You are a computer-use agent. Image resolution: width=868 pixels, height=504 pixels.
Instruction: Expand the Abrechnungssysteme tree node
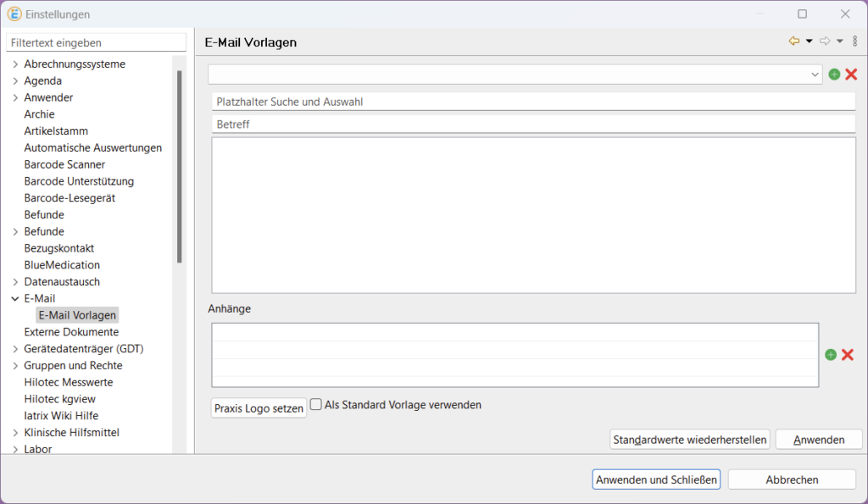[x=15, y=64]
